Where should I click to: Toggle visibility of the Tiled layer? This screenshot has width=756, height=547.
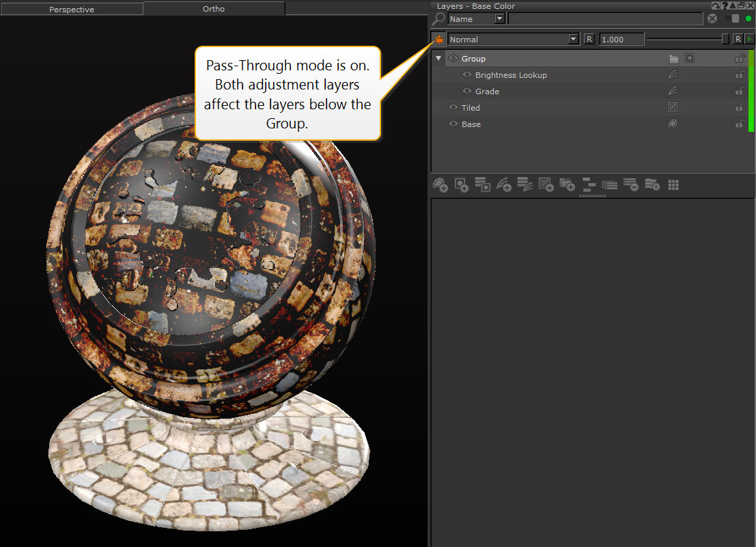click(x=453, y=108)
